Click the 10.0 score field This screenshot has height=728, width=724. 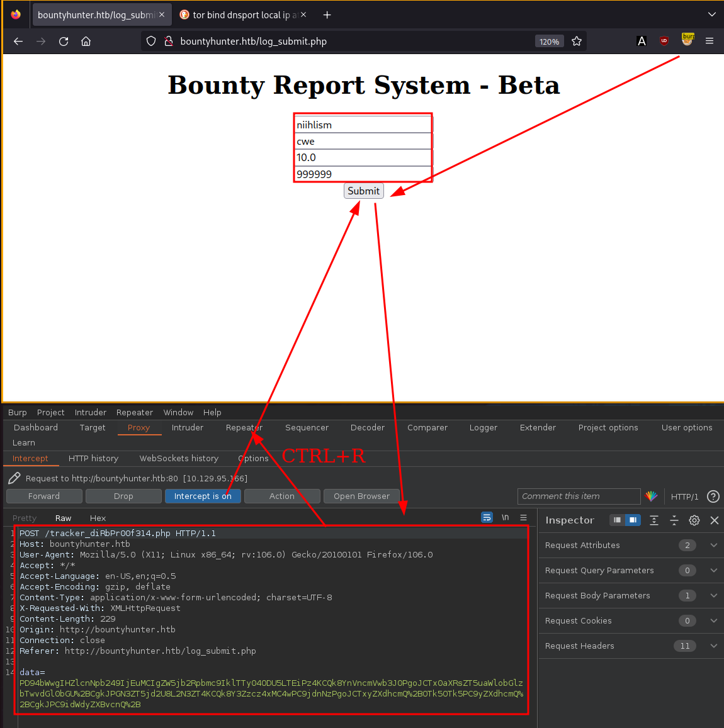[x=363, y=157]
